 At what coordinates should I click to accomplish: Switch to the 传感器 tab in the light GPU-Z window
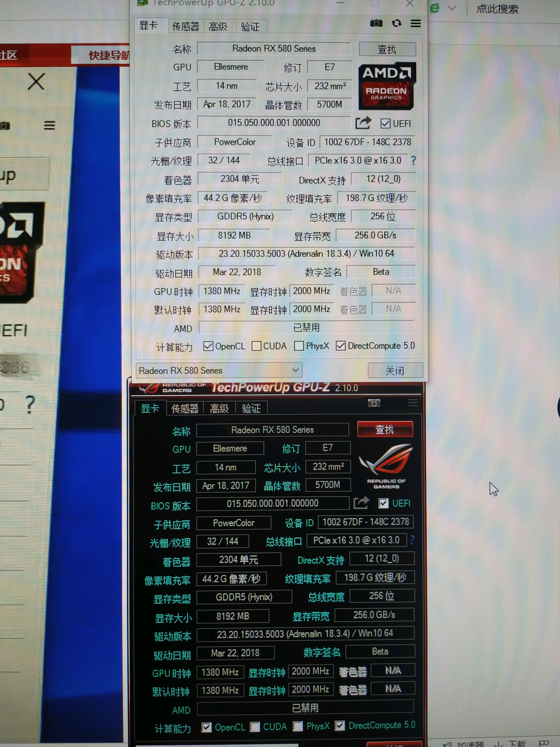[186, 27]
